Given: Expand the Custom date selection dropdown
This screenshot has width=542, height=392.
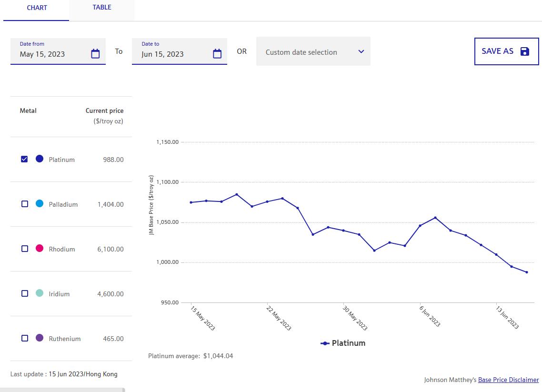Looking at the screenshot, I should click(313, 52).
